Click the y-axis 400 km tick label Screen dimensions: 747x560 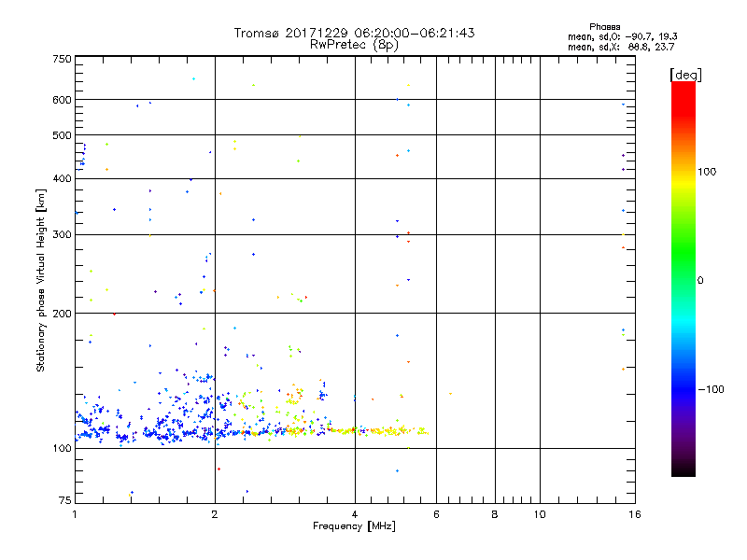(x=62, y=179)
